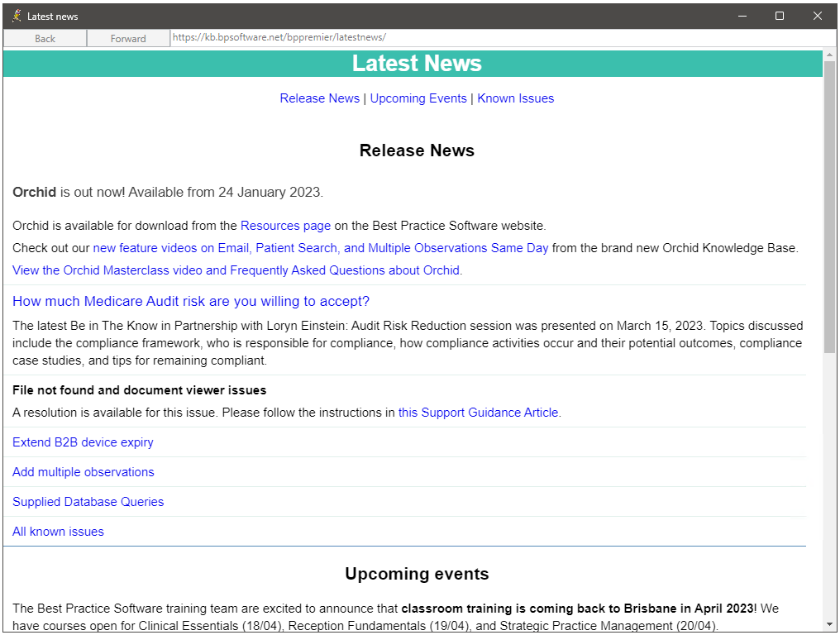The image size is (840, 635).
Task: Open All known issues link
Action: tap(58, 532)
